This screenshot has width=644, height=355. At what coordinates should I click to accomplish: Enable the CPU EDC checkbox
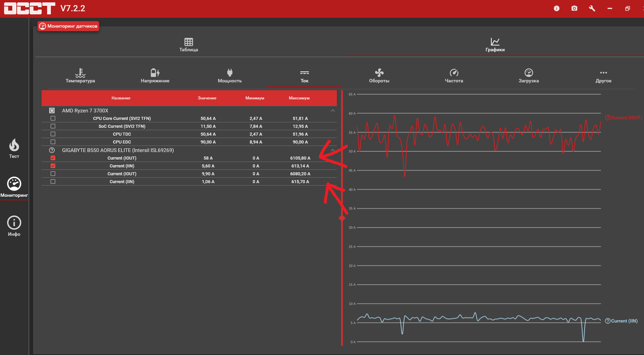(x=53, y=142)
